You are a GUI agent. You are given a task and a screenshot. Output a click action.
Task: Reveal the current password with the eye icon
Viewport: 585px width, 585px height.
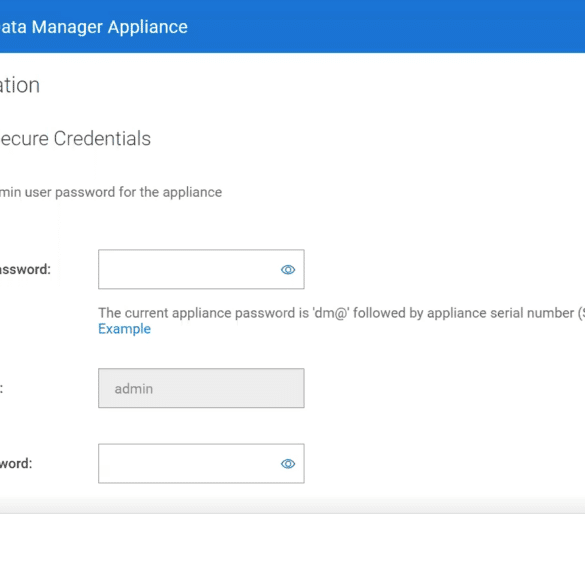coord(288,269)
